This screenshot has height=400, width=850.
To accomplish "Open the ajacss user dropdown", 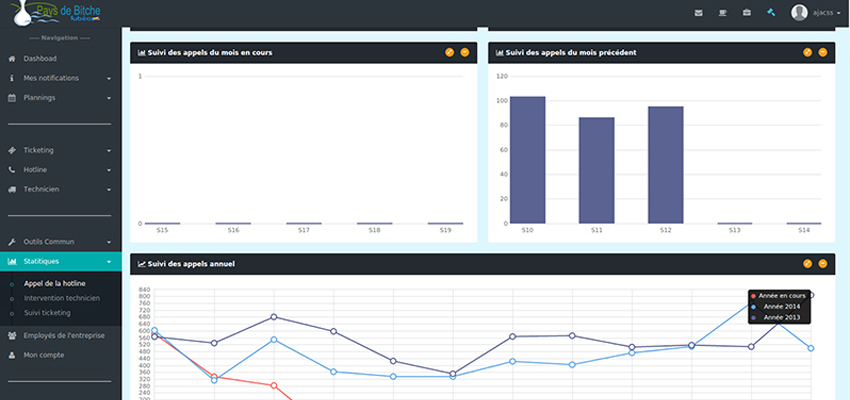I will [x=827, y=13].
